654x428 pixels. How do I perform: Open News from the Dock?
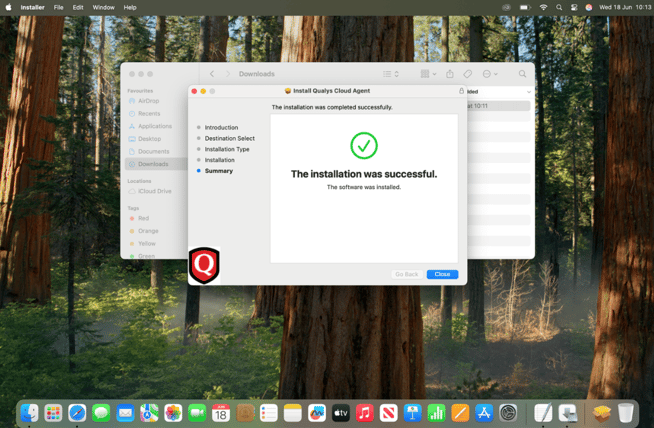point(388,413)
